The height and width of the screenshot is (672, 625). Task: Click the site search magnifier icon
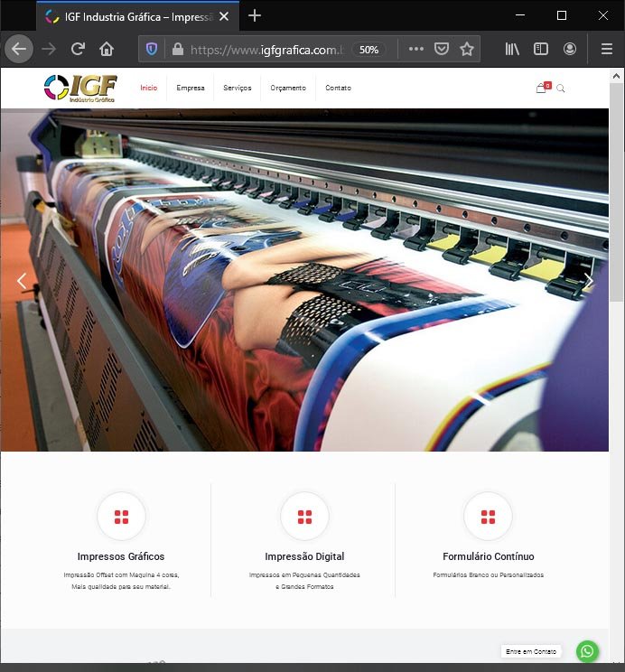(561, 89)
